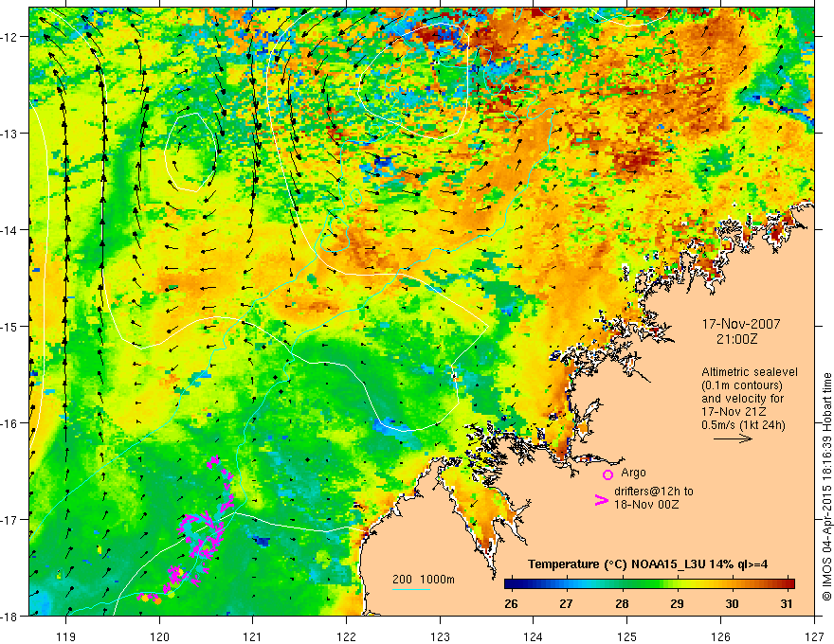The height and width of the screenshot is (644, 834).
Task: Click the IMOS copyright timestamp text
Action: (826, 487)
